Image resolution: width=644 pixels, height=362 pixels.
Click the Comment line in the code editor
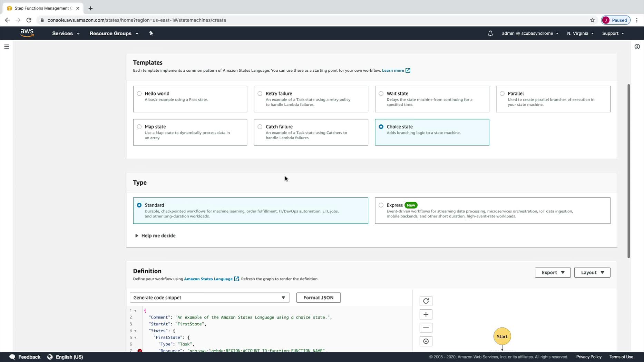point(240,317)
